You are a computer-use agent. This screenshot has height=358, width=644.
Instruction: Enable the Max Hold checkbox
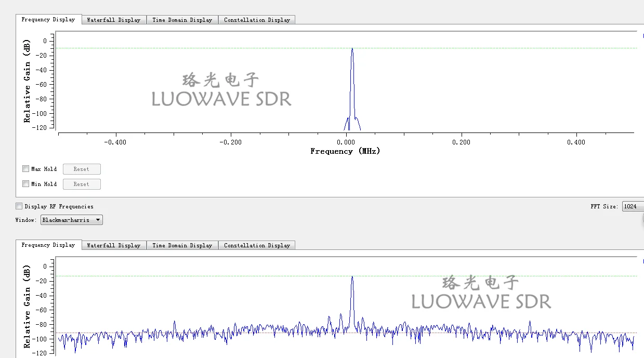(x=26, y=169)
